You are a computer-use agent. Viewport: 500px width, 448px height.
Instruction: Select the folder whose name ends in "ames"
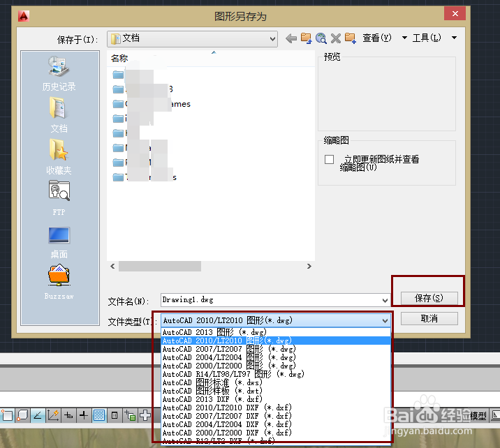coord(152,104)
